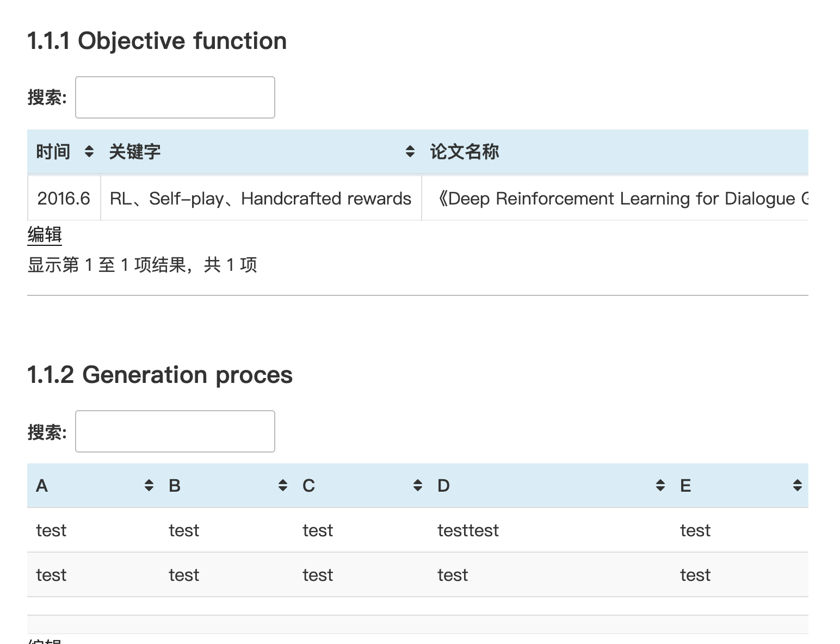Click the 关键字 column header label
Viewport: 840px width, 644px height.
tap(135, 152)
